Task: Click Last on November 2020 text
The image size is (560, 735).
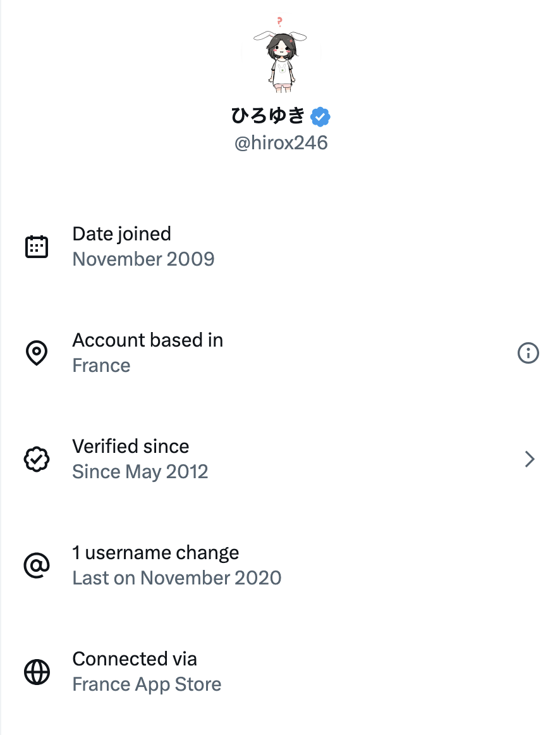Action: point(177,578)
